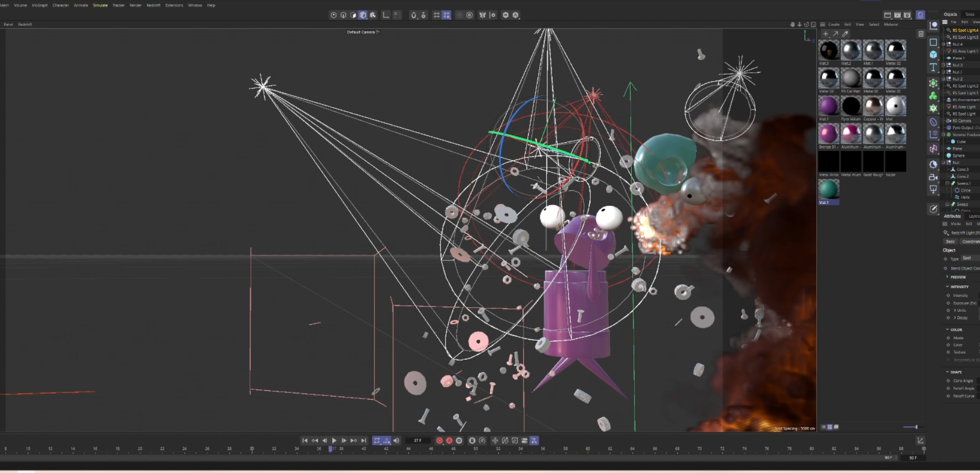Toggle playback looping in the timeline toolbar
Viewport: 980px width, 473px height.
click(376, 440)
